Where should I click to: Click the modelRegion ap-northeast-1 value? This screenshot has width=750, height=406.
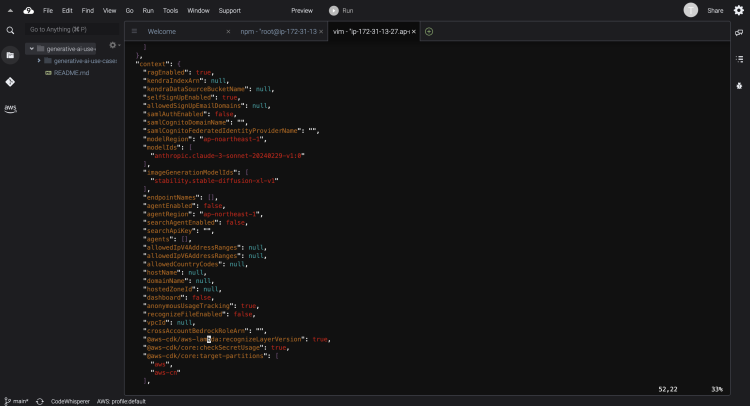pyautogui.click(x=232, y=139)
